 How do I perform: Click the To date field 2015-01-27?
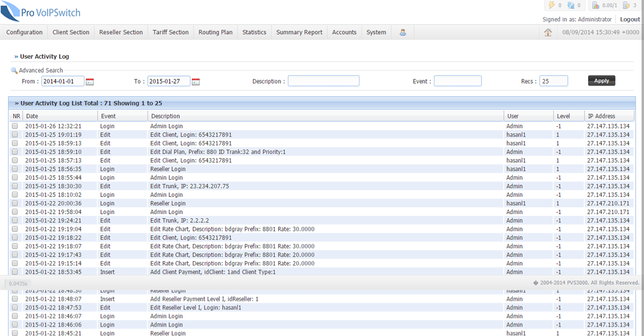[169, 81]
